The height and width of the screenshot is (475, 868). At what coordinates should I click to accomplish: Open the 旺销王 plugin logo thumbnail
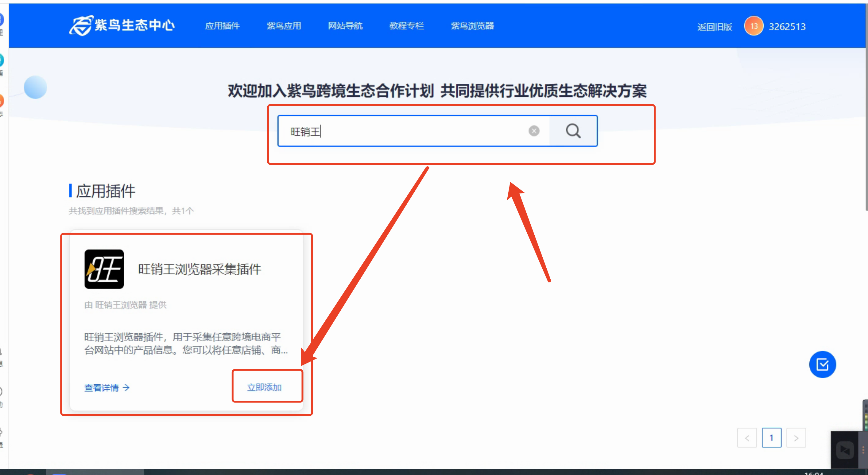coord(104,269)
